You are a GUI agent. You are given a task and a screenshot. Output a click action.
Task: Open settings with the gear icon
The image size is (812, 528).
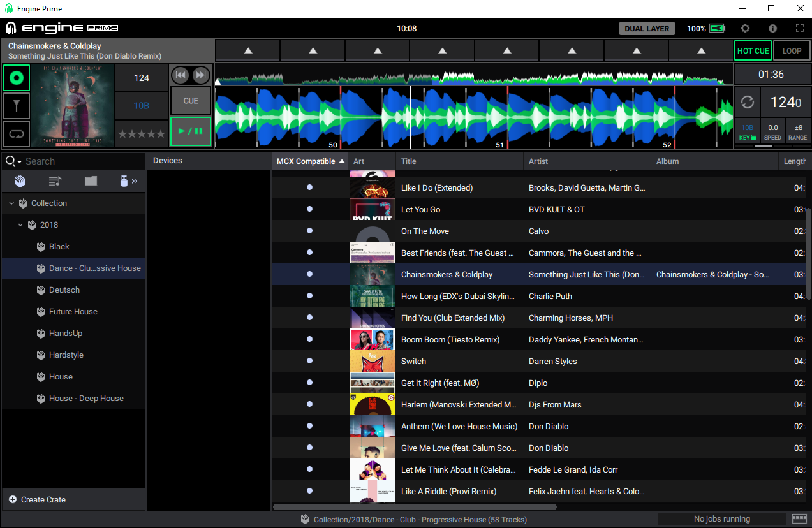(745, 29)
